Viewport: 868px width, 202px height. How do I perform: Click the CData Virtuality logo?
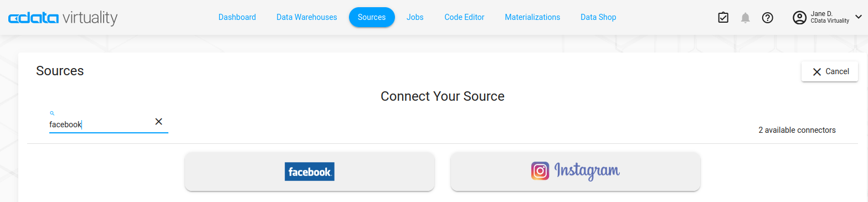pyautogui.click(x=63, y=18)
